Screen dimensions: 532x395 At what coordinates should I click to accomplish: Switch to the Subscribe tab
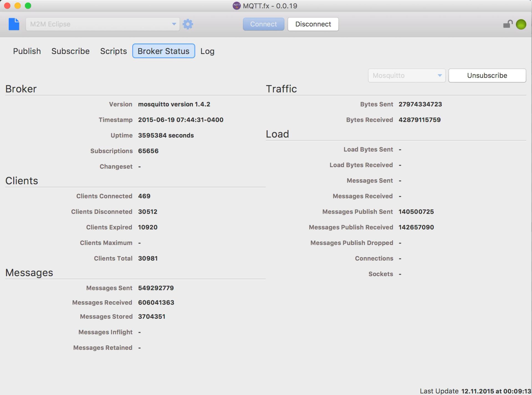(70, 51)
